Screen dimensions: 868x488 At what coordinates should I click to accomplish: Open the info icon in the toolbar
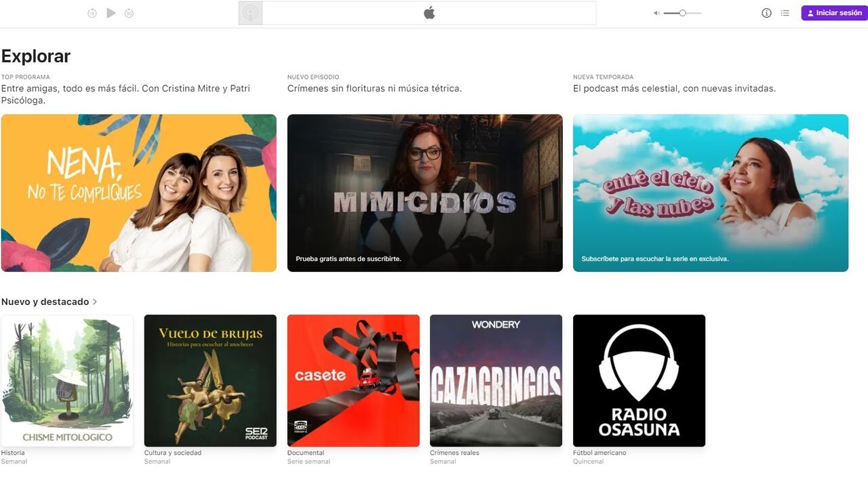point(766,13)
